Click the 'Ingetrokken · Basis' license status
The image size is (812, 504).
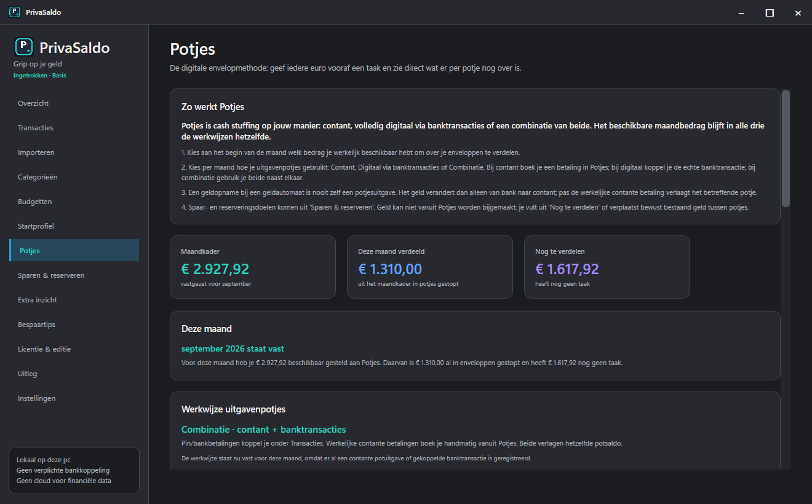pos(39,76)
